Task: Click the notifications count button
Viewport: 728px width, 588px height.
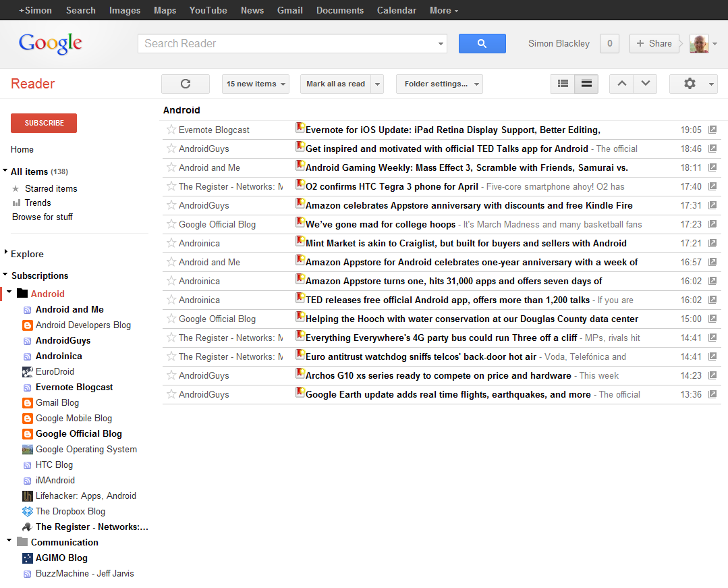Action: click(x=609, y=44)
